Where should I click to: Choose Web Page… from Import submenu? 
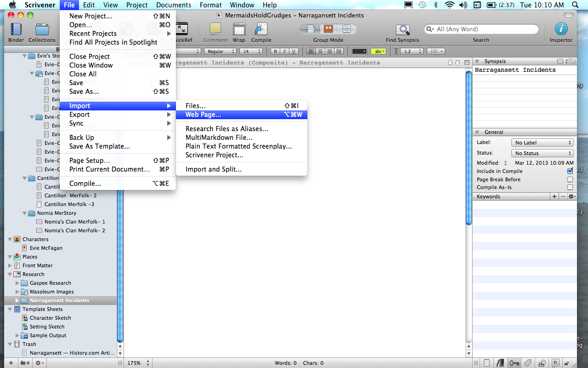(242, 115)
